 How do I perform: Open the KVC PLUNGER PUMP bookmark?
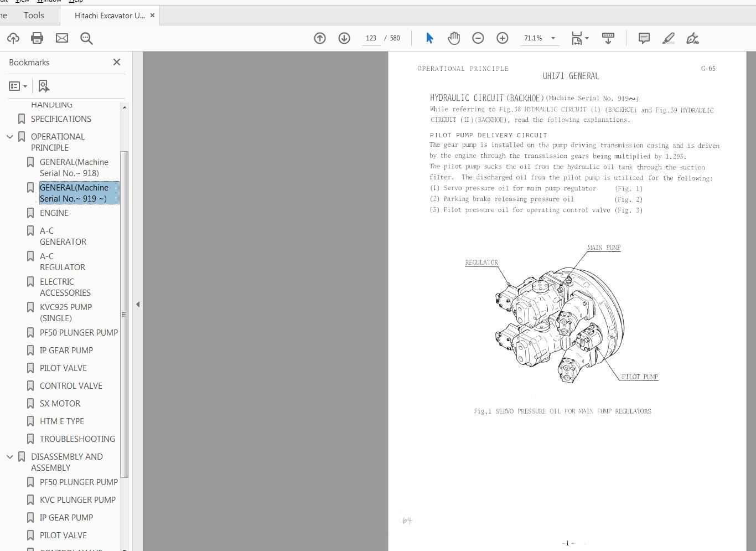pos(77,499)
